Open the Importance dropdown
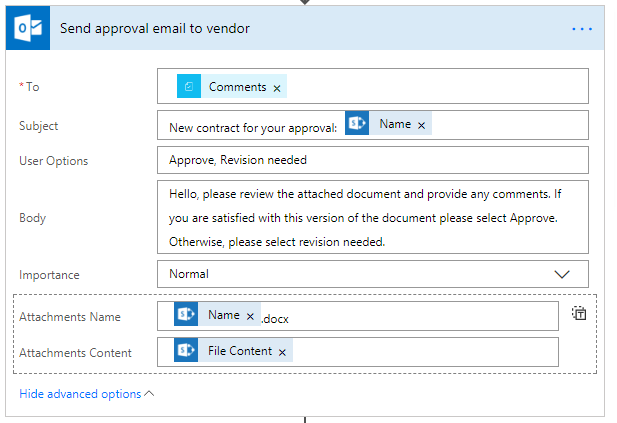 [561, 274]
